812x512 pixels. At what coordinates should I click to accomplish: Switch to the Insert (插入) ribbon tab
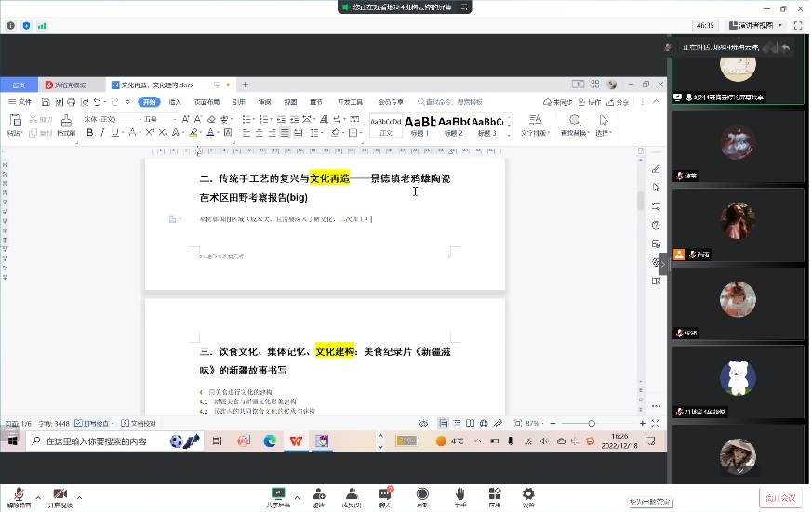coord(175,102)
